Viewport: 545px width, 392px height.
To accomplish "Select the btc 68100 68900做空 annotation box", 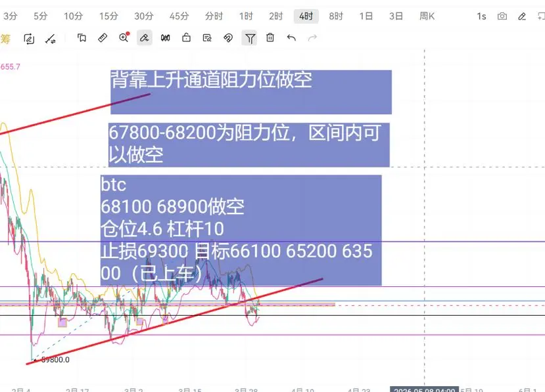I will [241, 230].
